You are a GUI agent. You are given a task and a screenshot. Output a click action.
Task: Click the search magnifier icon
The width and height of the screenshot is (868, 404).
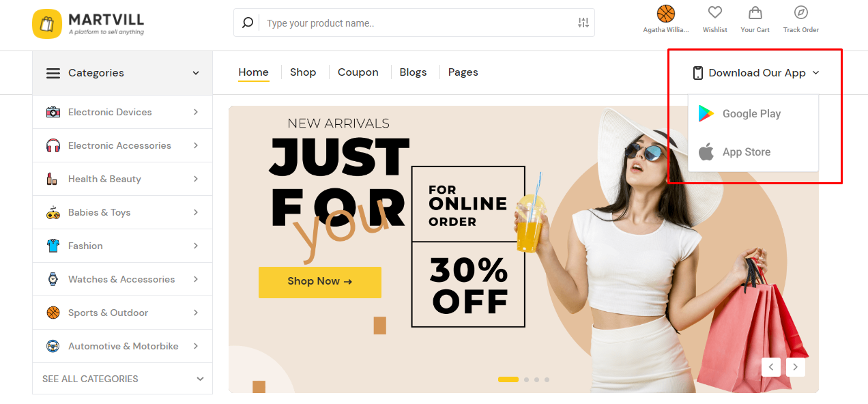pyautogui.click(x=248, y=23)
